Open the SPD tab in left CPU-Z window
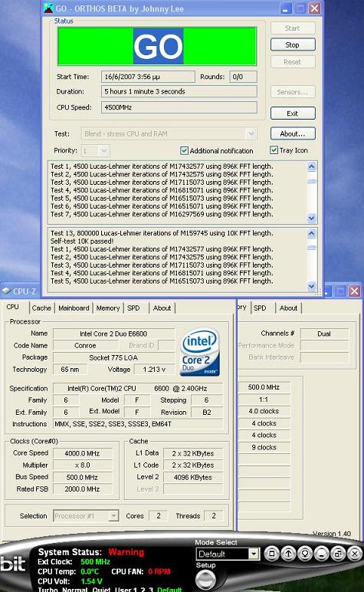The height and width of the screenshot is (592, 364). coord(133,308)
